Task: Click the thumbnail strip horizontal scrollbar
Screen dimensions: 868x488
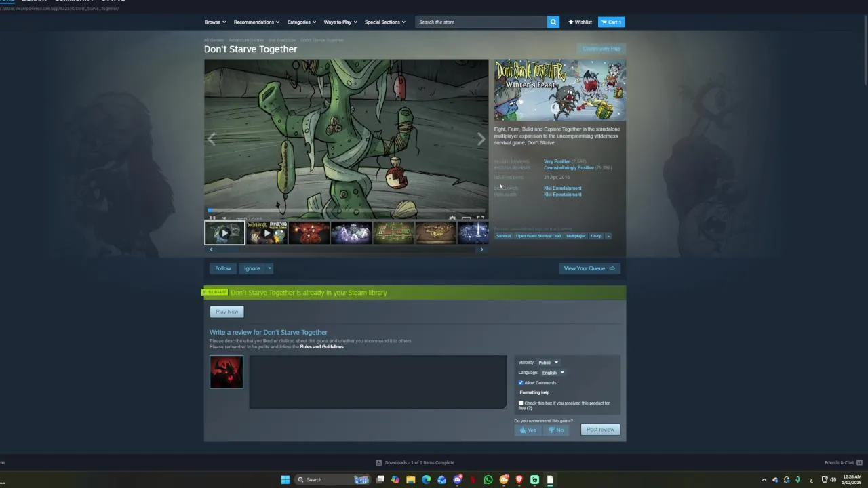Action: pyautogui.click(x=347, y=249)
